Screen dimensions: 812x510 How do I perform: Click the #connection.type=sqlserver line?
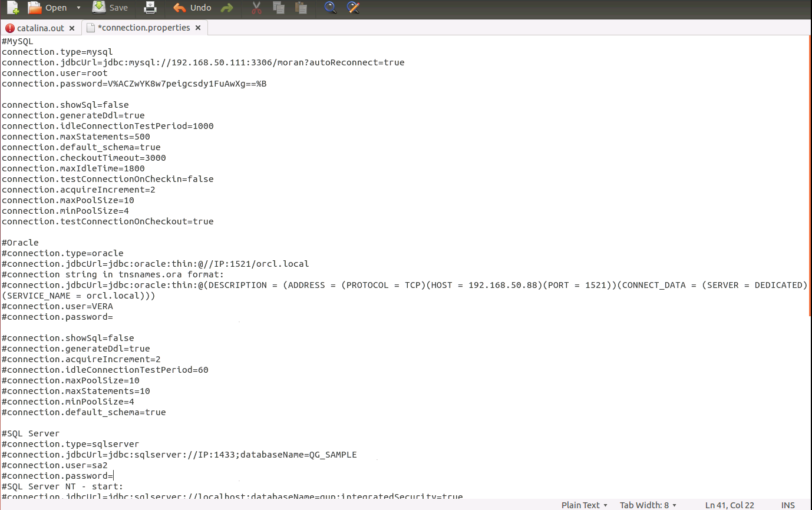(71, 444)
